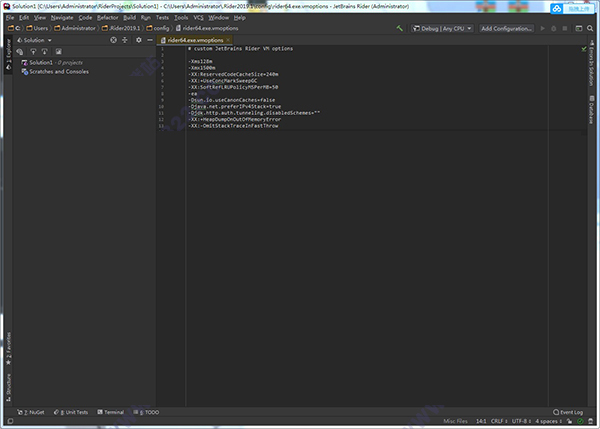Click the Administrator breadcrumb folder
Viewport: 600px width, 429px height.
click(x=75, y=28)
